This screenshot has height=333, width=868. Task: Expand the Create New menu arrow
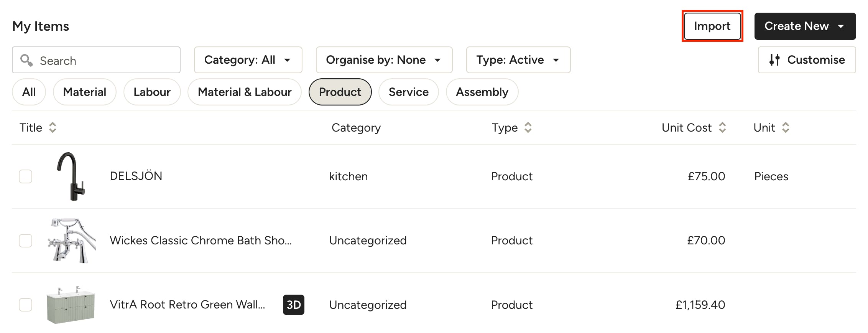pos(841,26)
